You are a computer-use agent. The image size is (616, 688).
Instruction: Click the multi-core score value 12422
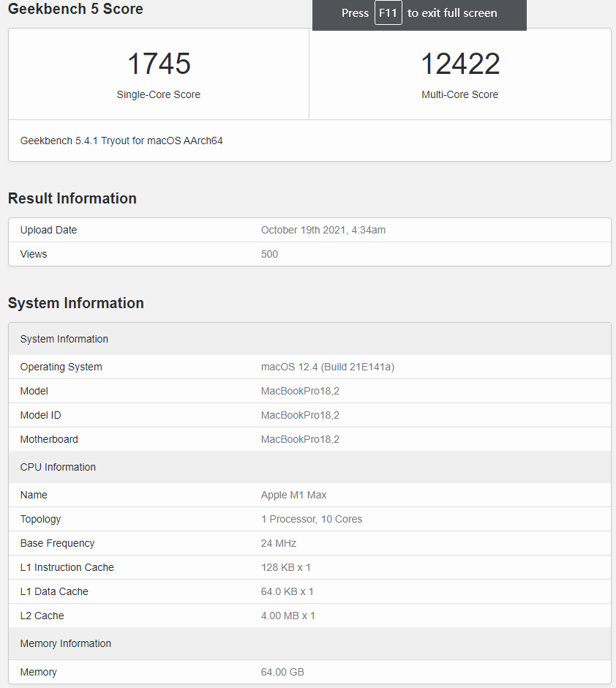459,64
